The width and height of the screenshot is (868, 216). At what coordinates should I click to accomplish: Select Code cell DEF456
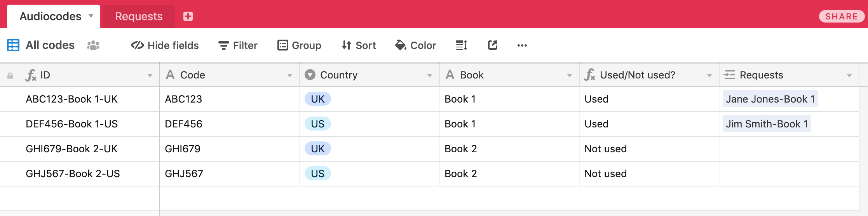pos(230,124)
